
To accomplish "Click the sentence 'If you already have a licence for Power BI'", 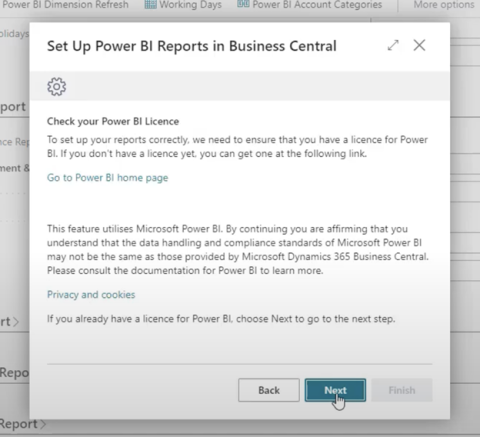I will point(139,319).
